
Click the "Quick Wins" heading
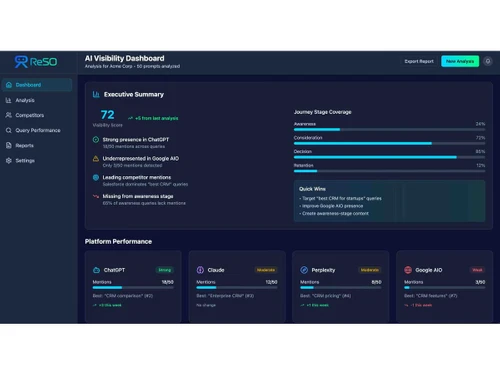[x=312, y=189]
